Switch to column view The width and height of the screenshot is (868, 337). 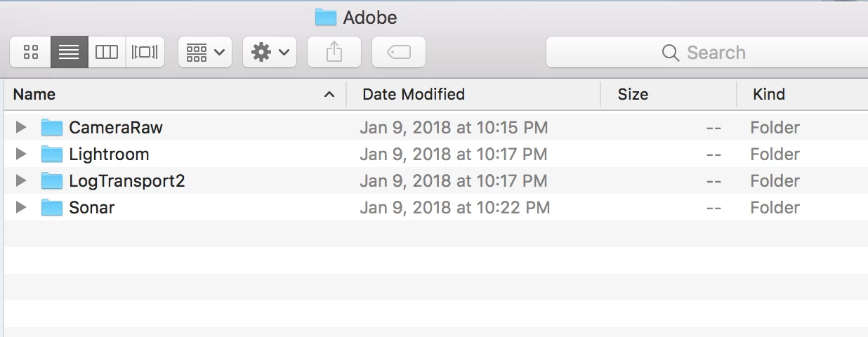tap(107, 52)
